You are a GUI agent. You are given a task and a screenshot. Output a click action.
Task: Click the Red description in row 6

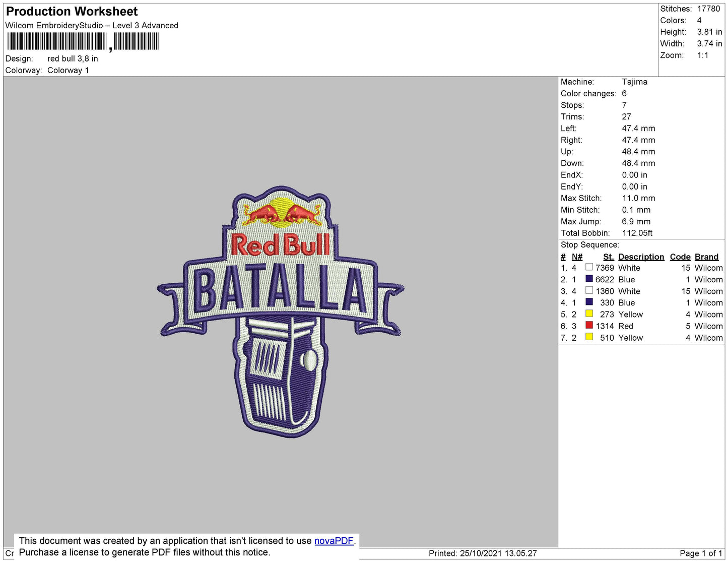pos(626,326)
